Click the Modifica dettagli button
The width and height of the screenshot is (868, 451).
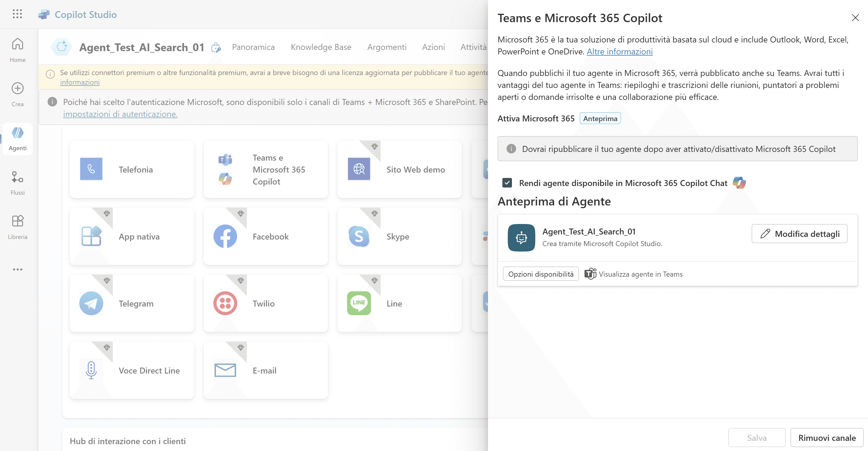tap(799, 233)
